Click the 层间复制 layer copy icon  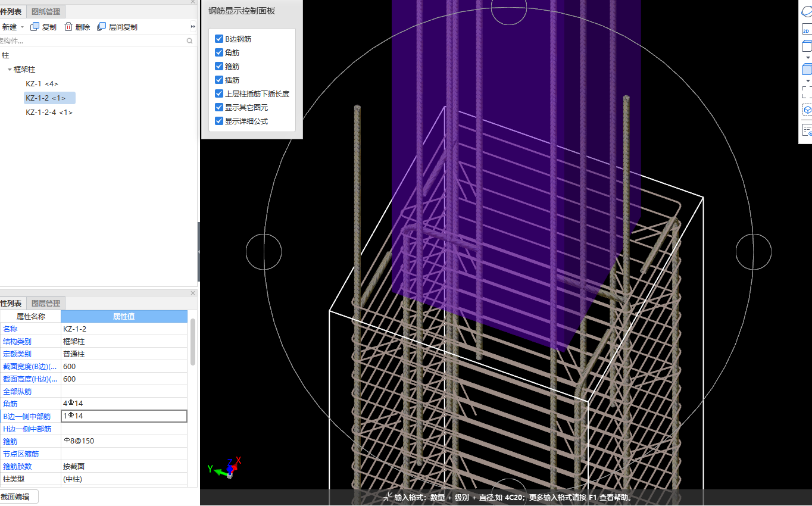tap(102, 27)
